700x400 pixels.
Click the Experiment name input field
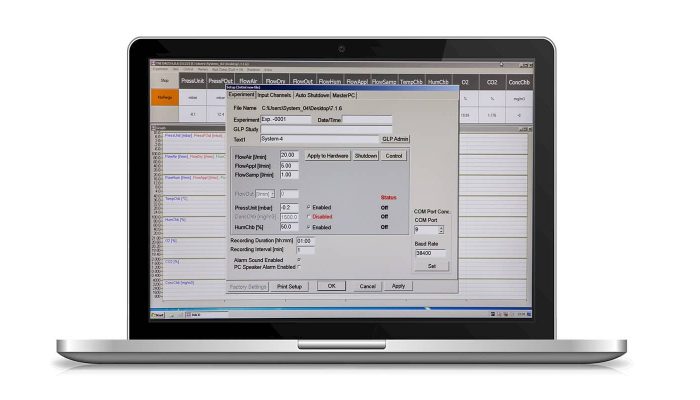286,120
